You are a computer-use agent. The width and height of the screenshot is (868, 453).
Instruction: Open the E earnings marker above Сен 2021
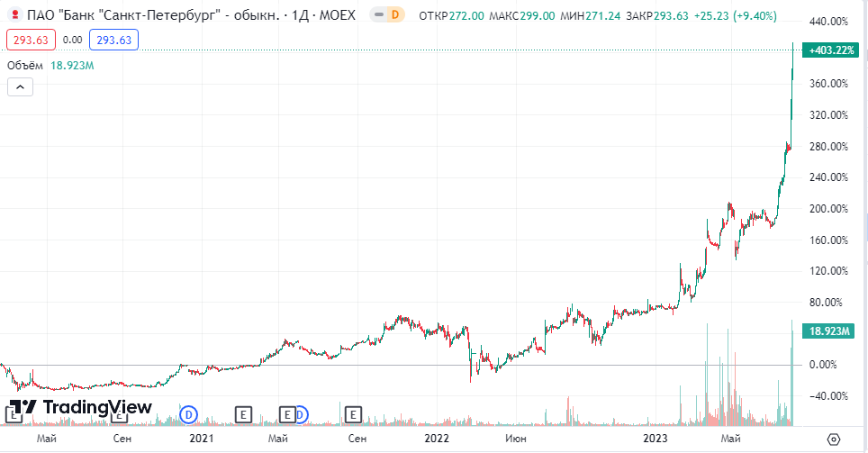click(x=353, y=414)
